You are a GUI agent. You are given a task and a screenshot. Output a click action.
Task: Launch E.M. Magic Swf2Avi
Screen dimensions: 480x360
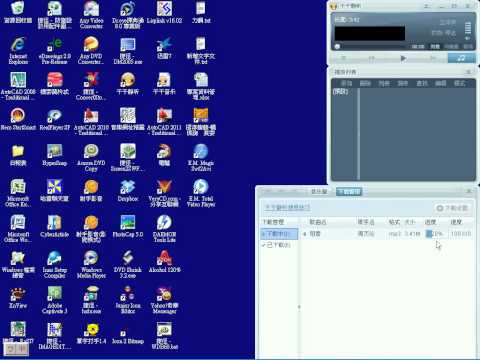click(x=201, y=158)
